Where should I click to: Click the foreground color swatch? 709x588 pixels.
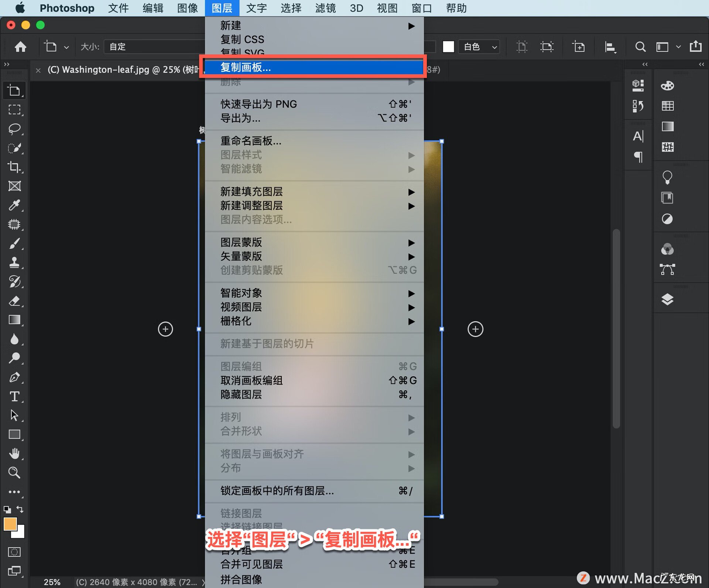[10, 524]
